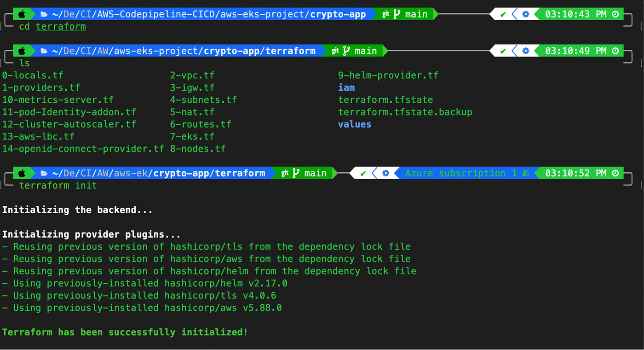Click the clock icon after 03:10:43 PM
The height and width of the screenshot is (350, 644).
(615, 14)
